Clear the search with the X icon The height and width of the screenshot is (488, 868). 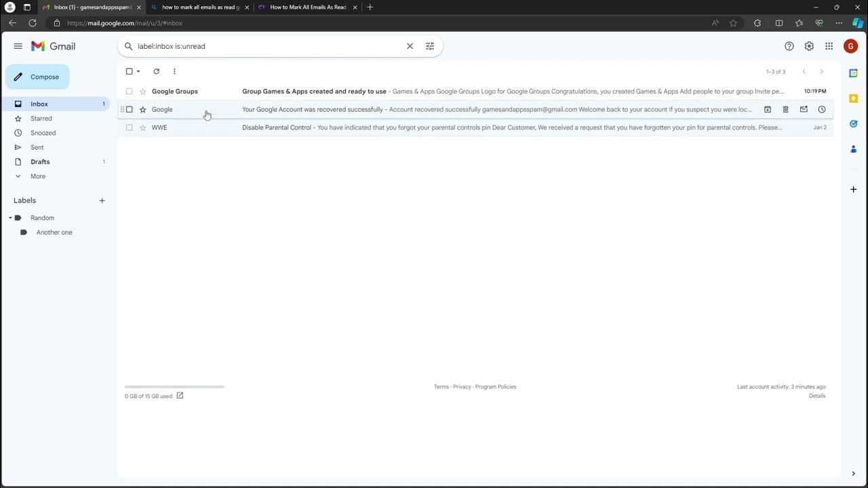point(410,46)
